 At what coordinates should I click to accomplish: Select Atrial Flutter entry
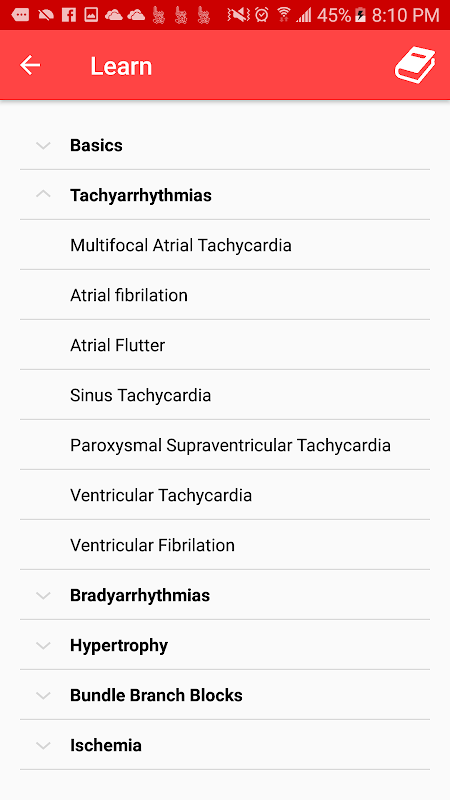(225, 345)
